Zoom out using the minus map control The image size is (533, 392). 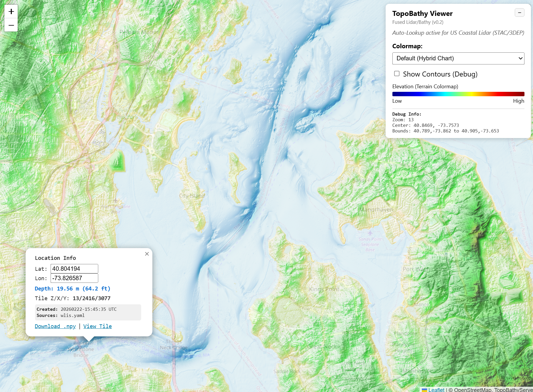tap(11, 25)
